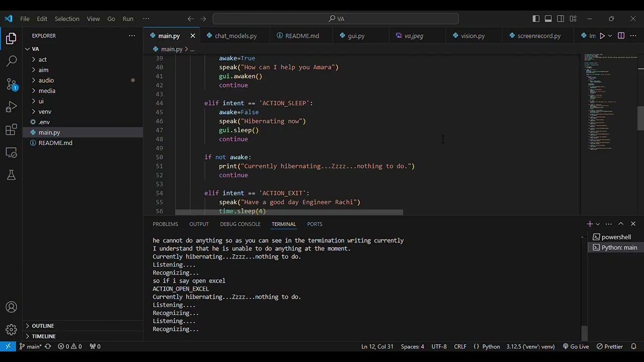Open the Selection menu

click(x=67, y=19)
